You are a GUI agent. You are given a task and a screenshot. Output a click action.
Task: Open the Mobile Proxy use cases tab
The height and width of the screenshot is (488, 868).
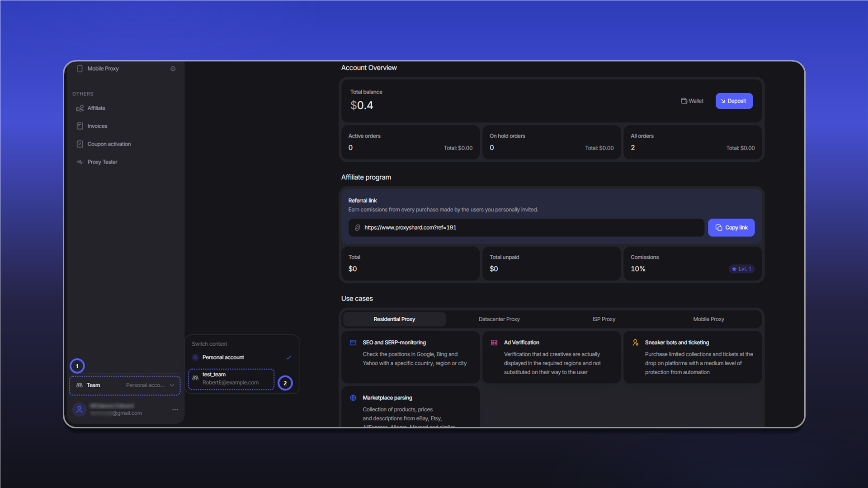pos(708,319)
